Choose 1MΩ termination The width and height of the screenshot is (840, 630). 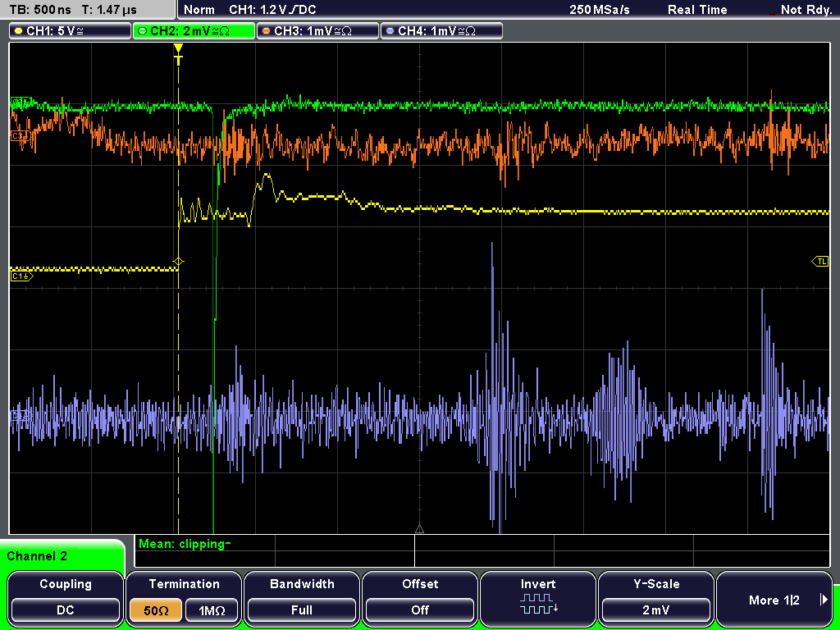coord(212,609)
